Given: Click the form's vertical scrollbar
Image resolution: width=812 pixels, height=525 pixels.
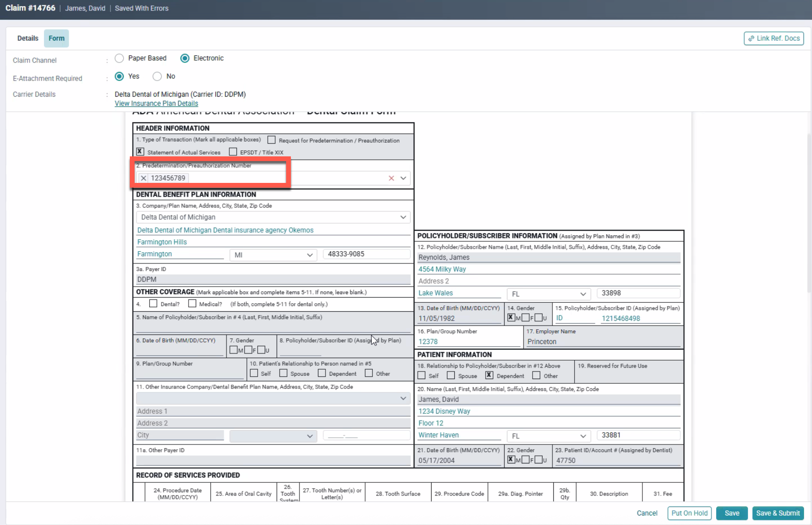Looking at the screenshot, I should click(x=809, y=213).
